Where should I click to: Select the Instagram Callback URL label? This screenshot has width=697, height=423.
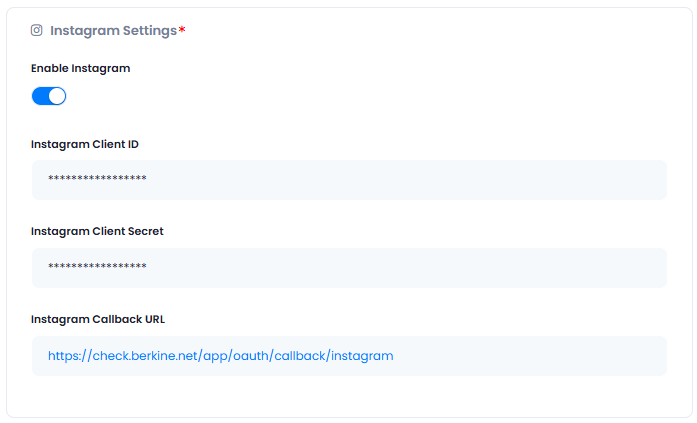tap(98, 319)
